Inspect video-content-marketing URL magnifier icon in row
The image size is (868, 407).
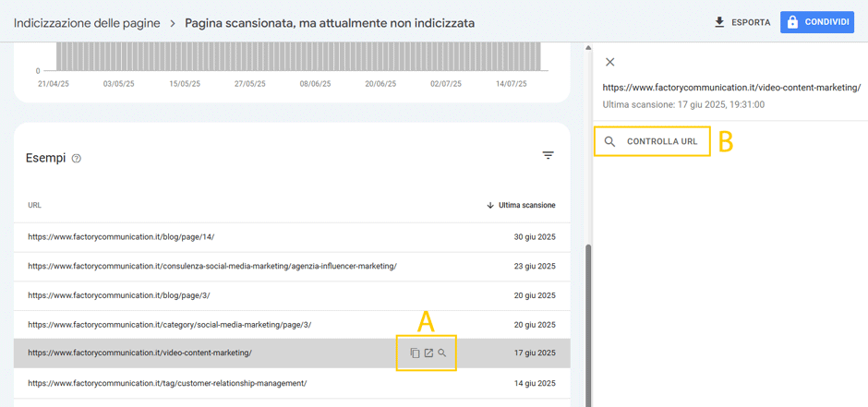click(x=441, y=353)
